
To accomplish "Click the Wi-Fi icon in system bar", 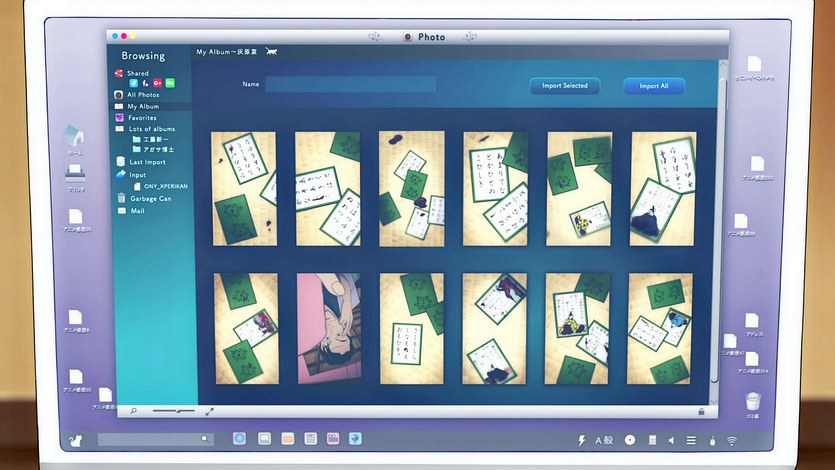I will coord(731,440).
